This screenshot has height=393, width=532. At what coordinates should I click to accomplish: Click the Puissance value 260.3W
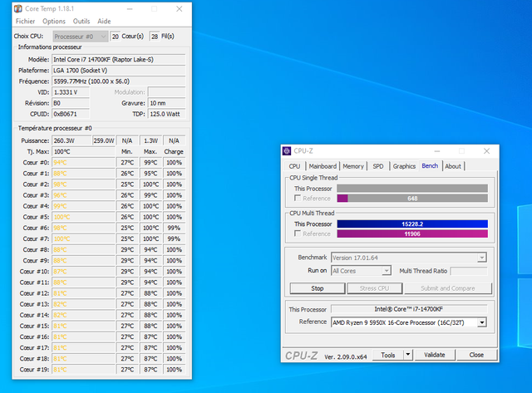point(71,140)
